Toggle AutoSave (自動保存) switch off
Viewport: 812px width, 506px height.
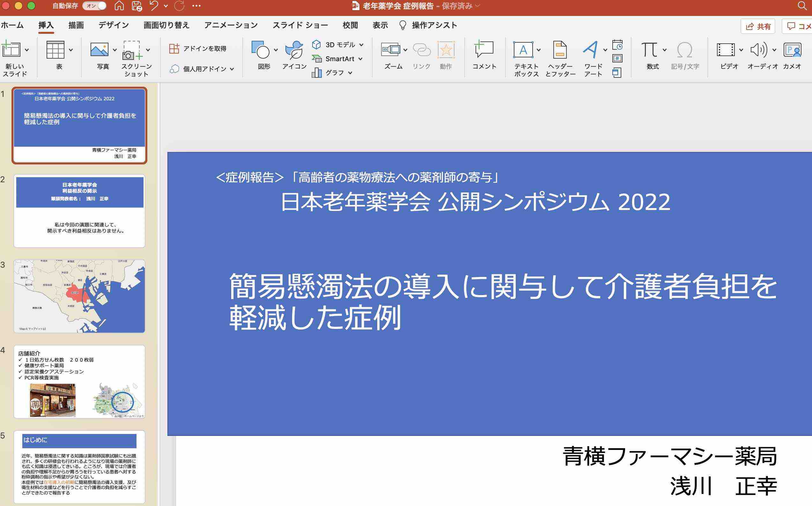[94, 6]
